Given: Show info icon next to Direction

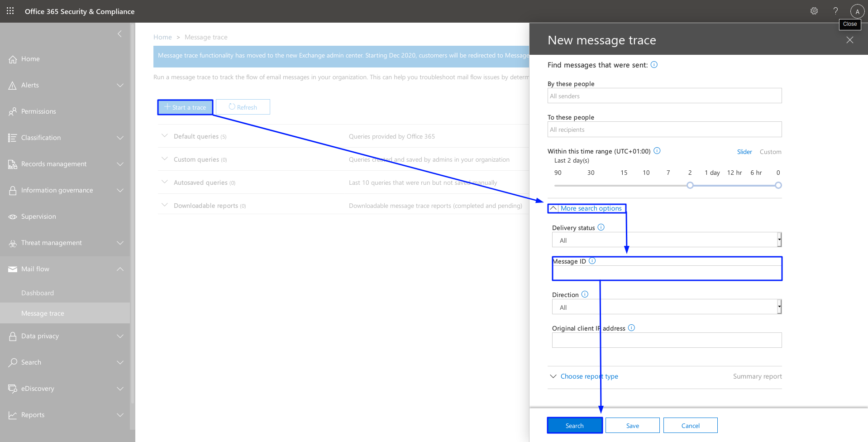Looking at the screenshot, I should click(585, 294).
